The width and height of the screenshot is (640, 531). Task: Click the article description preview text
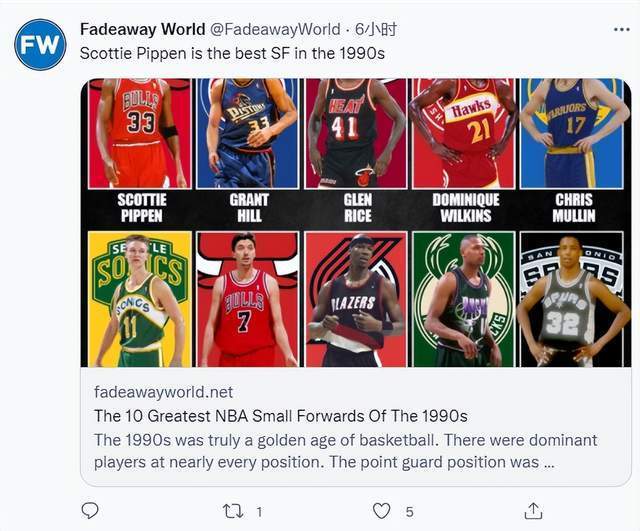pos(345,451)
